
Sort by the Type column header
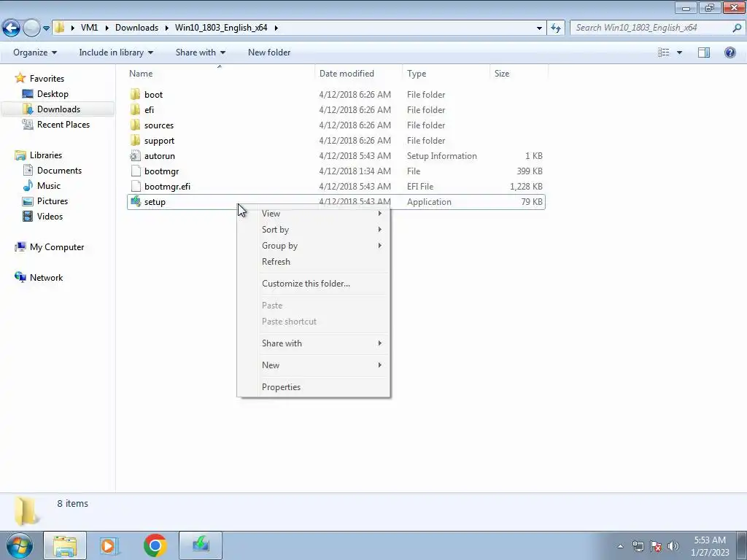(417, 74)
